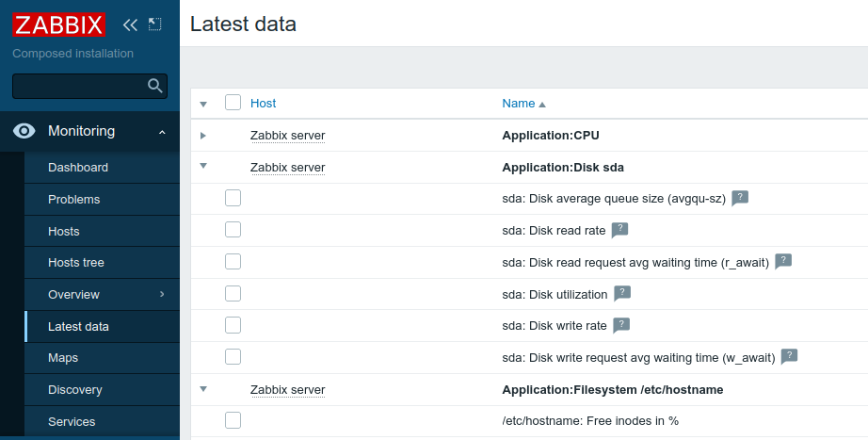Click the Zabbix logo
Image resolution: width=868 pixels, height=440 pixels.
pos(58,24)
